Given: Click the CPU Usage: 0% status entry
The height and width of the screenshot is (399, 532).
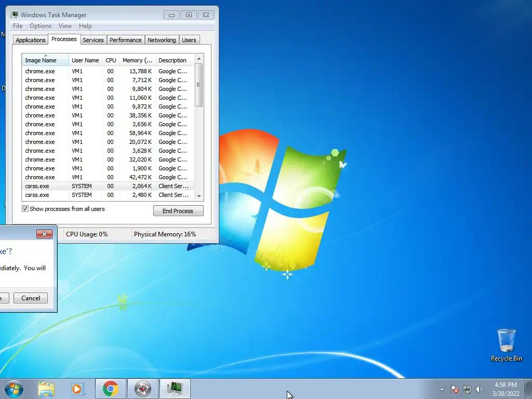Looking at the screenshot, I should 87,234.
